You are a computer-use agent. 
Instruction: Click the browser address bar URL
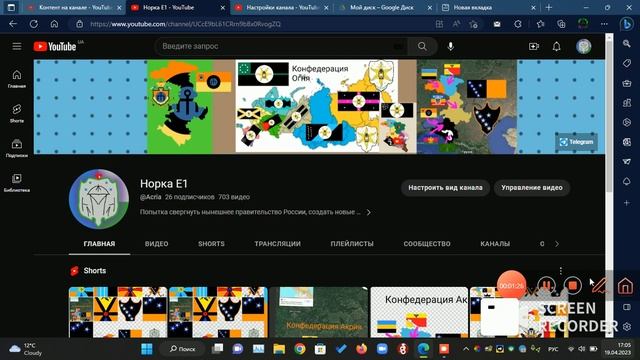[x=185, y=24]
